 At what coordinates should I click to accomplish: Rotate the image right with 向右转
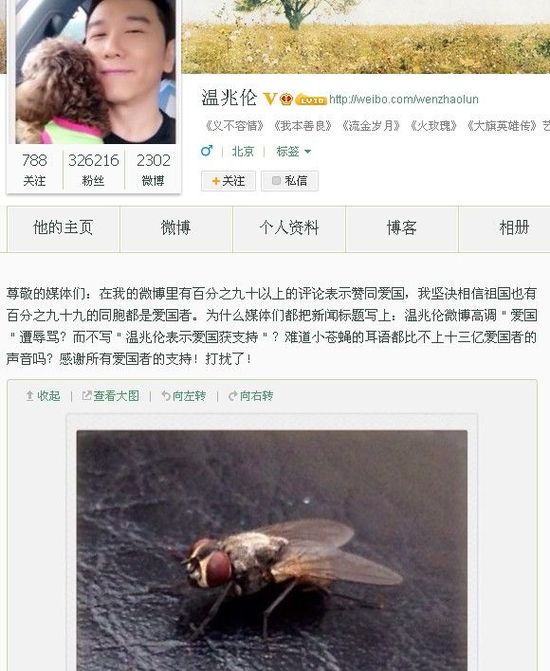tap(250, 396)
